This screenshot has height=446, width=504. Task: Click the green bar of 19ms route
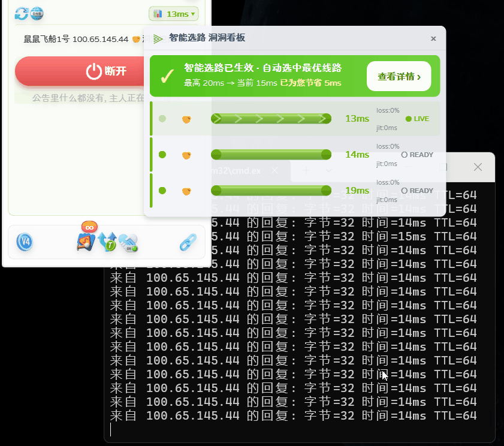271,191
